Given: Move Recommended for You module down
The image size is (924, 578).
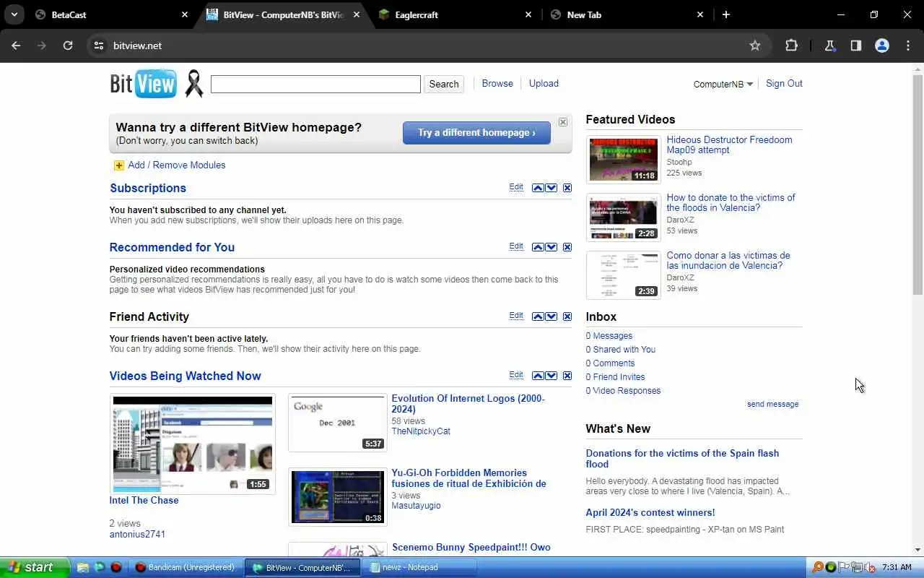Looking at the screenshot, I should [x=552, y=247].
